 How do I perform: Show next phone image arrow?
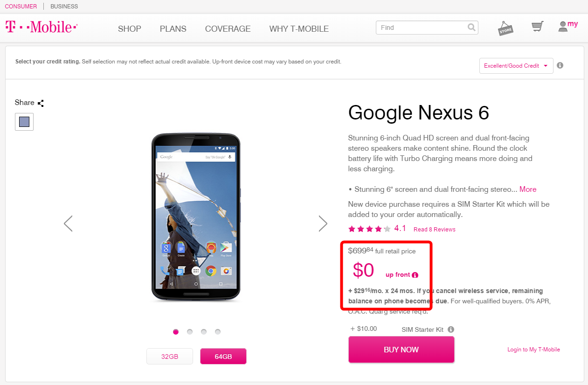(323, 224)
